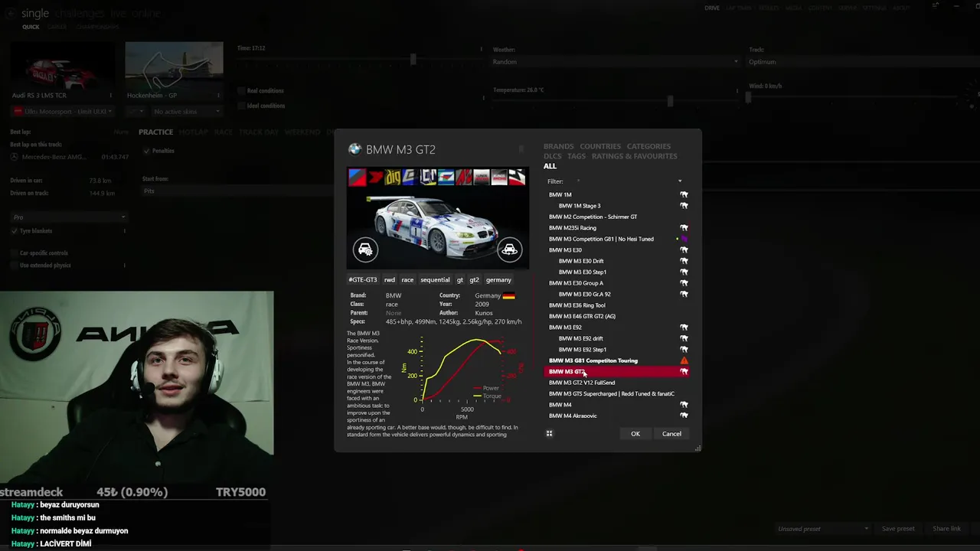Click the Share link button
This screenshot has height=551, width=980.
tap(946, 529)
